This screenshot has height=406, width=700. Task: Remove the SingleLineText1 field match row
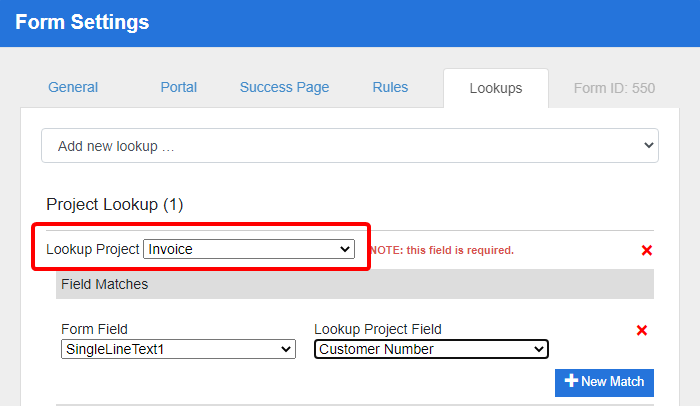point(642,330)
